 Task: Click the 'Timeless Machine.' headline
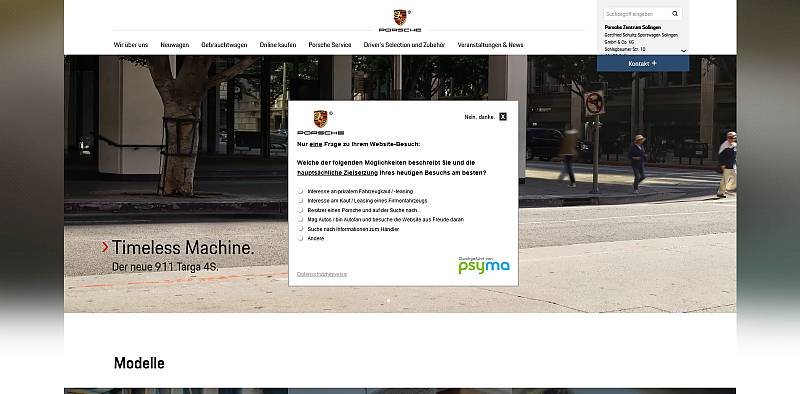(x=183, y=248)
